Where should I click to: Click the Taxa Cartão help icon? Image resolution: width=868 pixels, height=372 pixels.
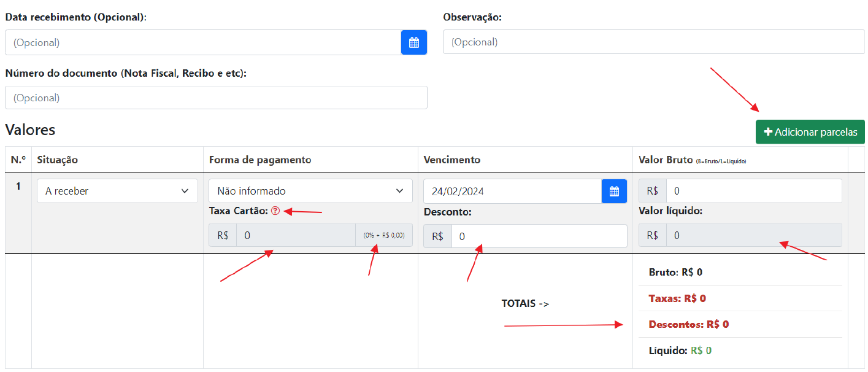click(275, 211)
